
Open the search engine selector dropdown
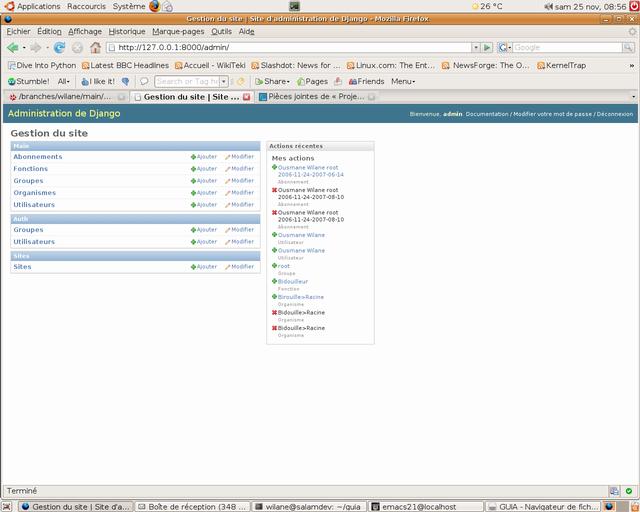point(504,48)
